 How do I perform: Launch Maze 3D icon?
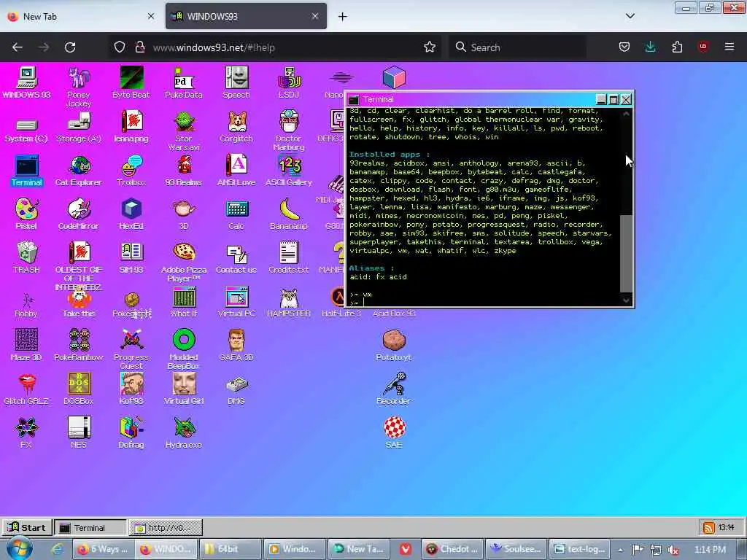26,345
